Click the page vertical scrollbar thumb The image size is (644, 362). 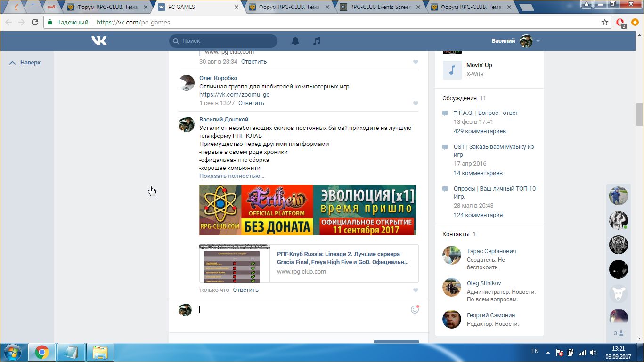[639, 114]
